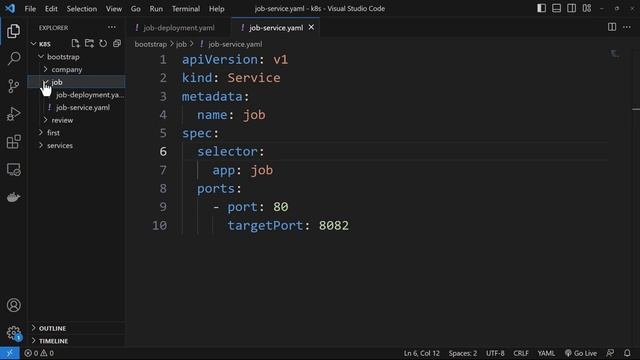Open the View menu
The height and width of the screenshot is (360, 640).
coord(113,9)
